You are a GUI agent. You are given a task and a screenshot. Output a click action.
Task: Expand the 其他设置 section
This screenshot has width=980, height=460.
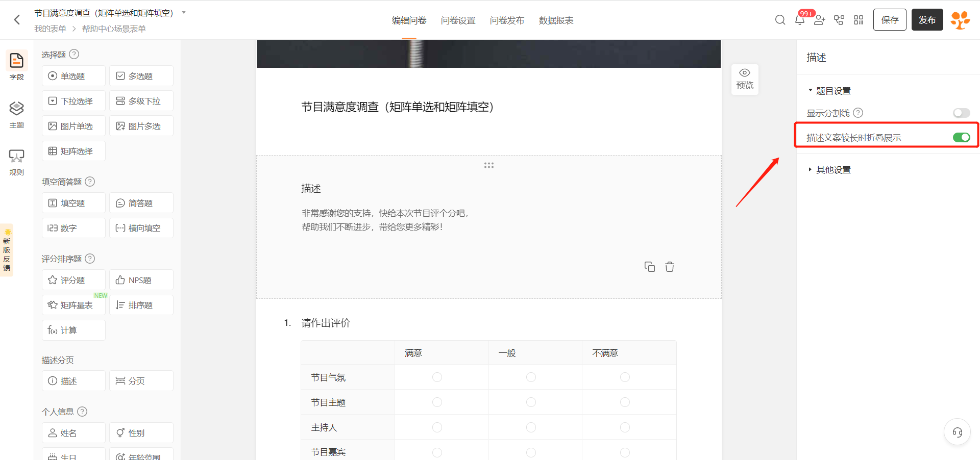tap(810, 170)
